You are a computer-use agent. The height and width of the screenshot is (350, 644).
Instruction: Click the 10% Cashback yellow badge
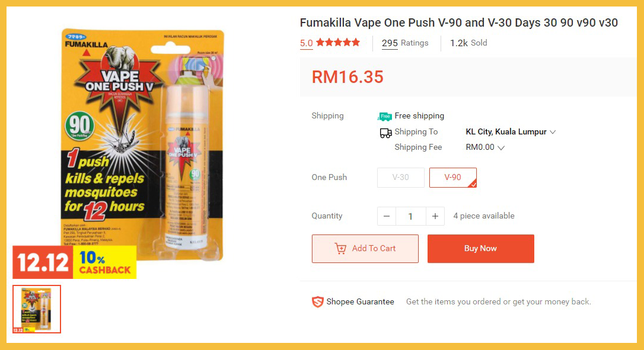105,262
